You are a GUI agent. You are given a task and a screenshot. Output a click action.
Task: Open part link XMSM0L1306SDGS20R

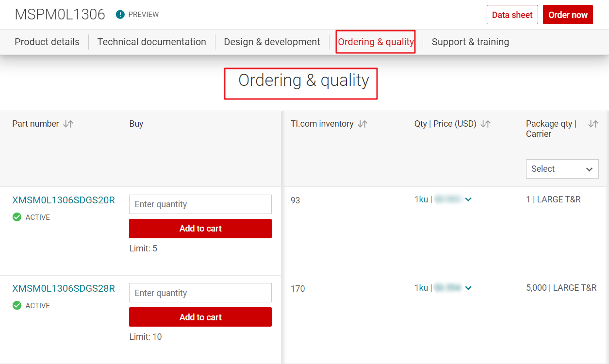[64, 200]
